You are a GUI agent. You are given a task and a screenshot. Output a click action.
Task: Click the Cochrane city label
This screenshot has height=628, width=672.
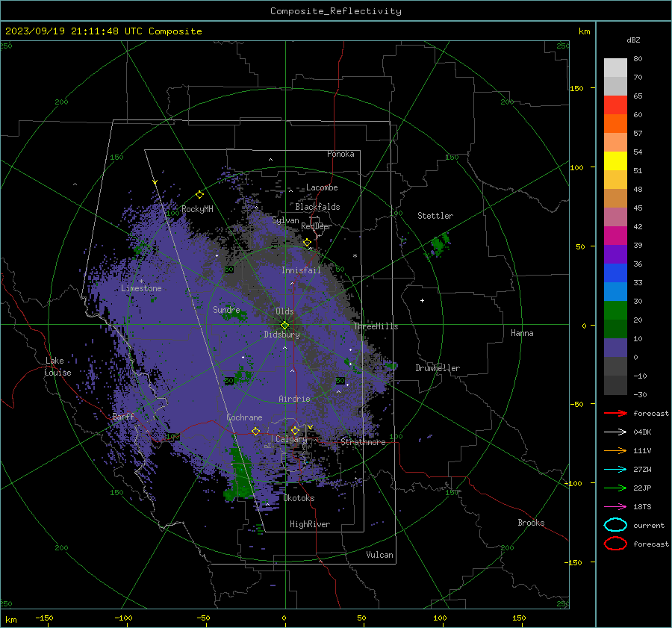(244, 417)
